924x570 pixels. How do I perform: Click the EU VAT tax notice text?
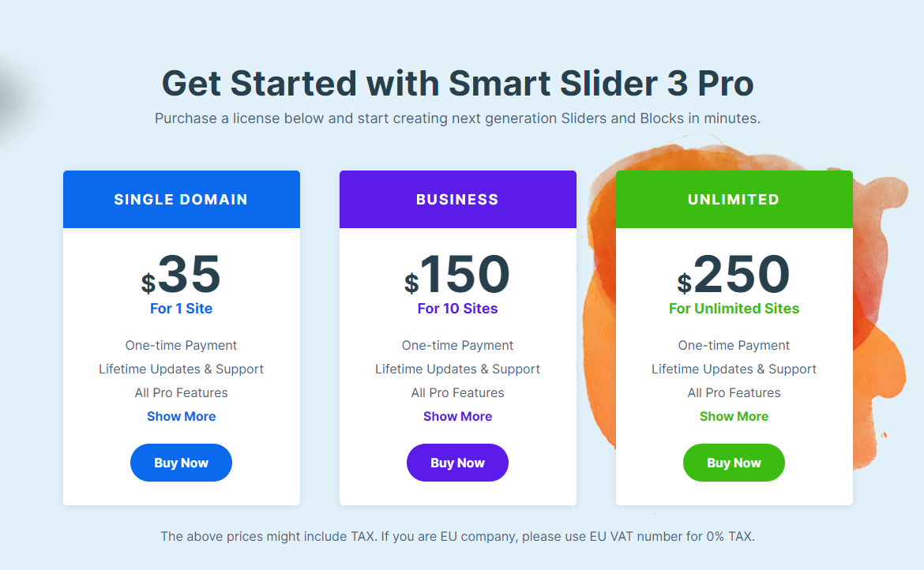pyautogui.click(x=458, y=536)
